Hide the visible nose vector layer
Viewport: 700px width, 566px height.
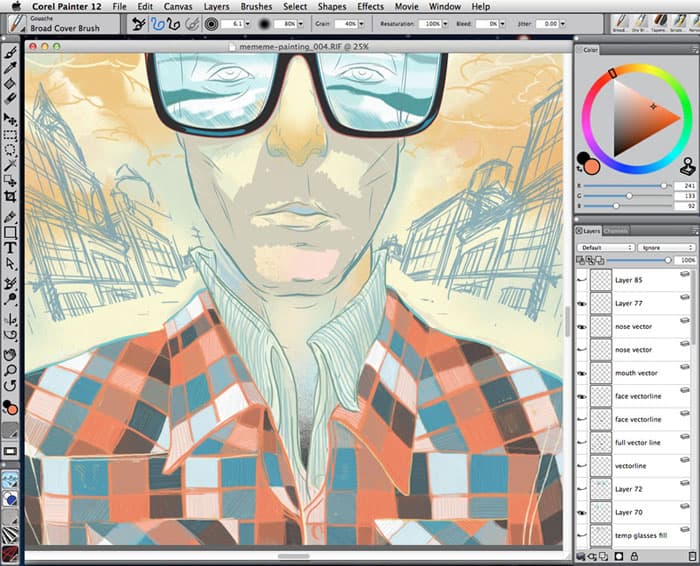(x=581, y=327)
